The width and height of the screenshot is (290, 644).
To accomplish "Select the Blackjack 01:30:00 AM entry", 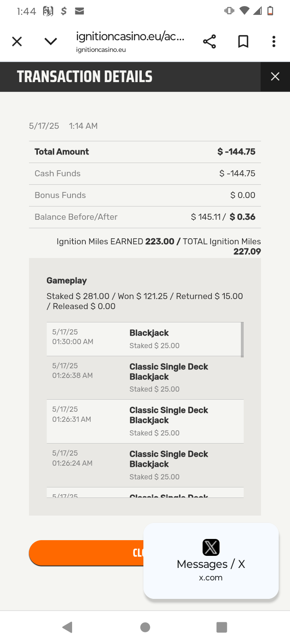I will click(144, 339).
